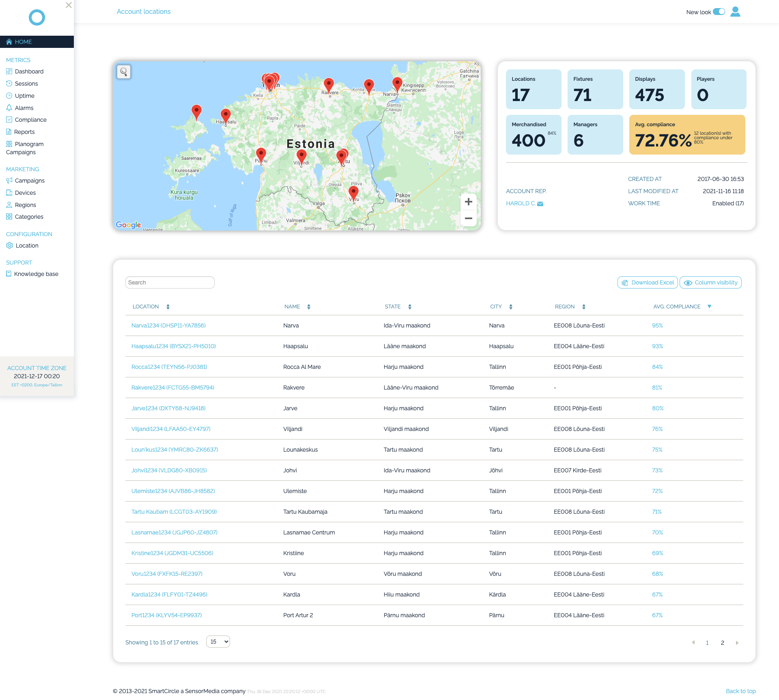The width and height of the screenshot is (779, 700).
Task: Open the HAROLD C. account rep link
Action: point(521,203)
